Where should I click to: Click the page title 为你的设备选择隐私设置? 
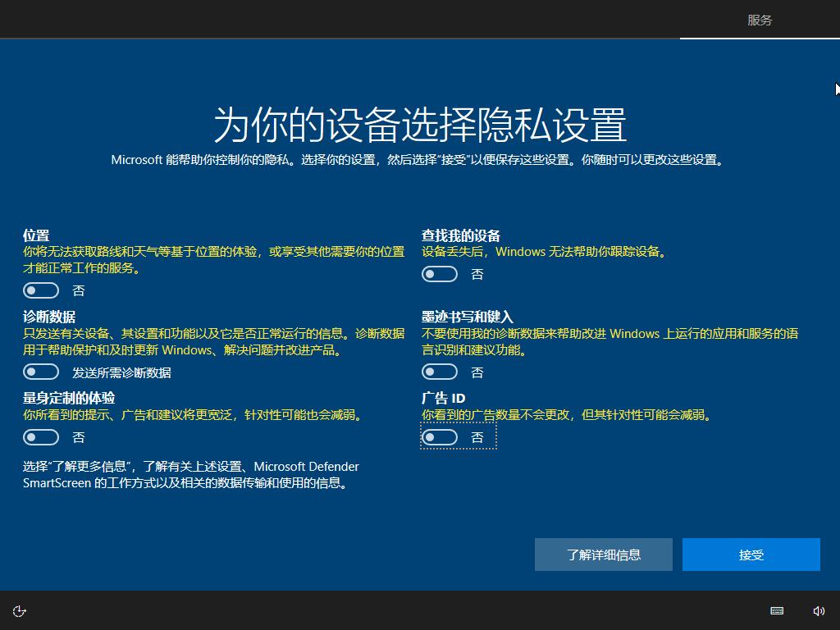419,121
